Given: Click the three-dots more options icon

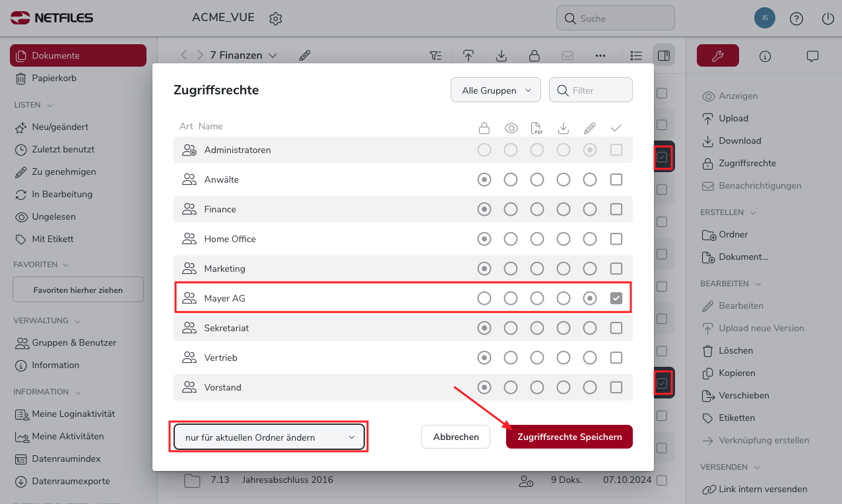Looking at the screenshot, I should [600, 55].
